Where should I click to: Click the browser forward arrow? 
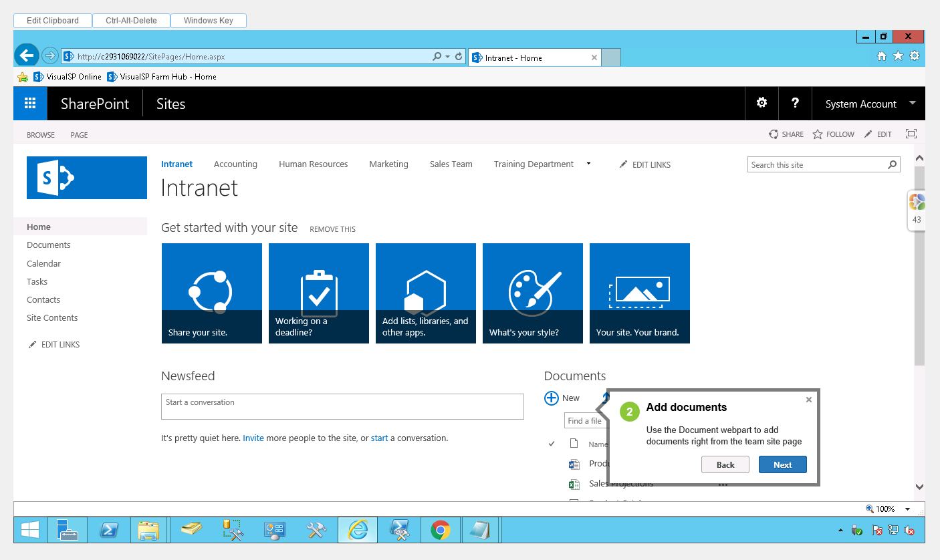point(49,55)
